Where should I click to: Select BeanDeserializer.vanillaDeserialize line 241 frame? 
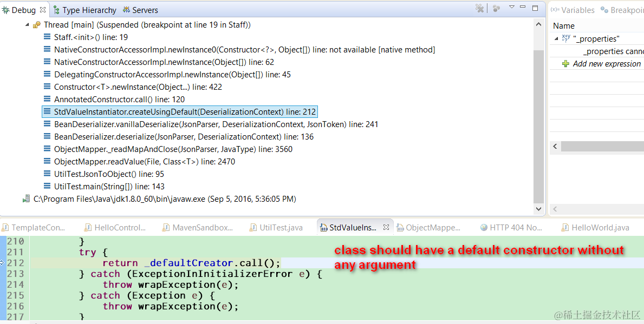tap(210, 124)
